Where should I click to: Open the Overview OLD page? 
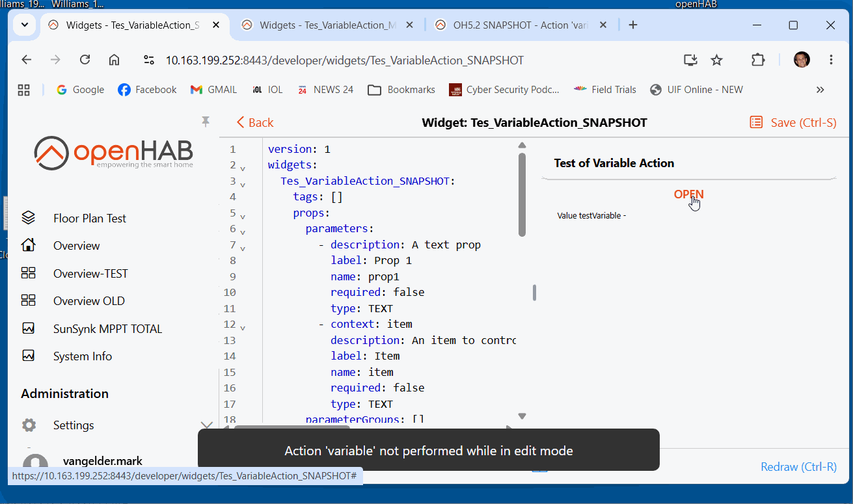pyautogui.click(x=89, y=301)
